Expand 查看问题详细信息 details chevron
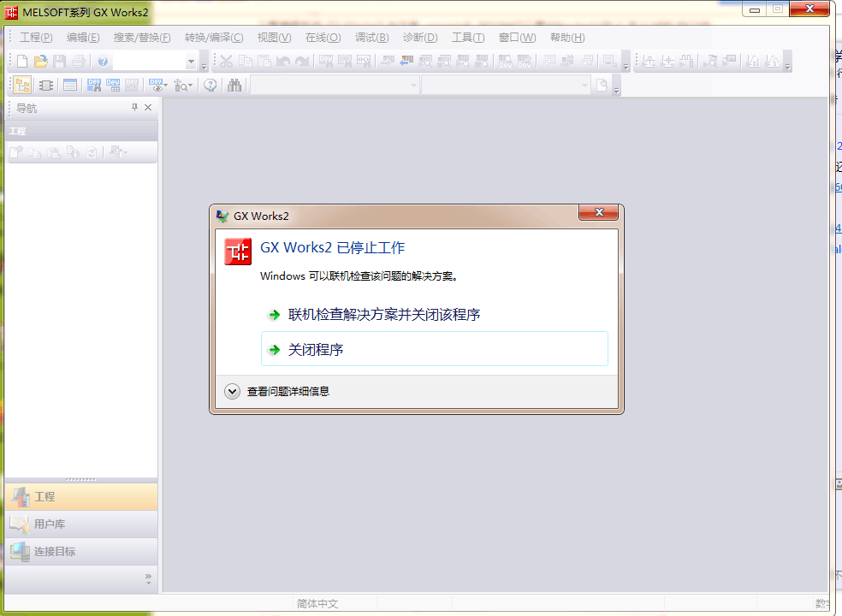Image resolution: width=842 pixels, height=616 pixels. (x=232, y=391)
